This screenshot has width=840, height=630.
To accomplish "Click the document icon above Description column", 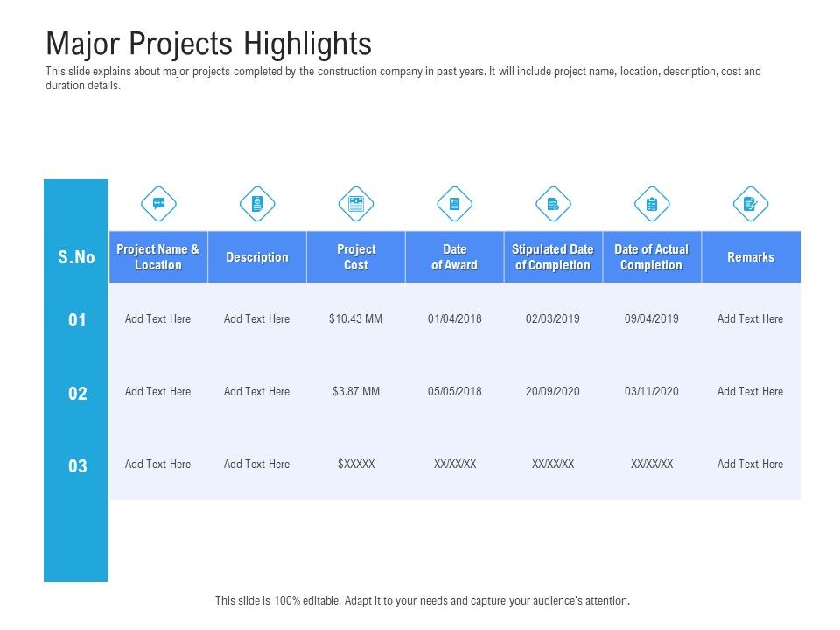I will click(257, 204).
